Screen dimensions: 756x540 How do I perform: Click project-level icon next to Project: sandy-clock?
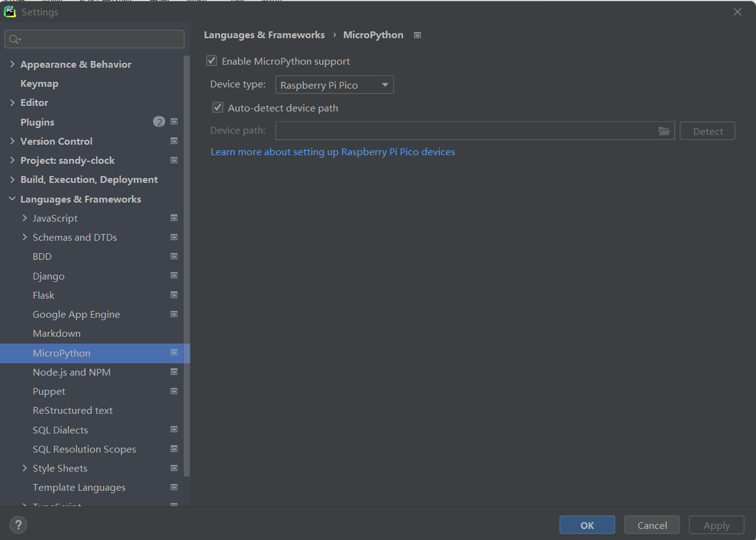tap(174, 160)
